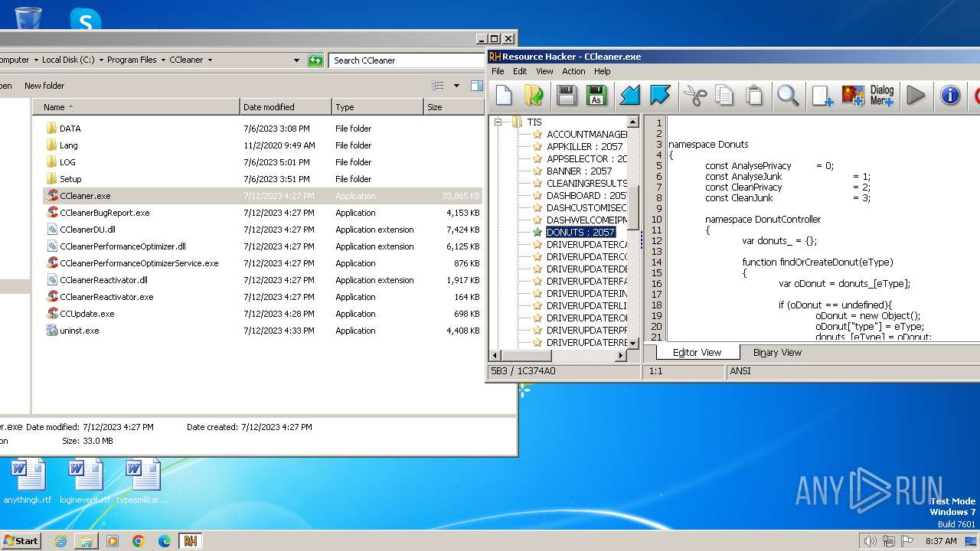Click Windows Media Player taskbar icon
The width and height of the screenshot is (980, 551).
(113, 541)
